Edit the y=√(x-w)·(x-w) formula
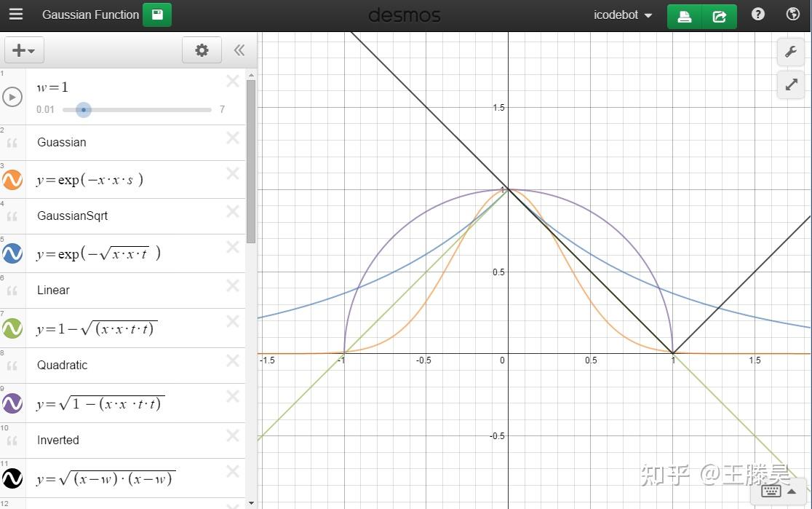 106,478
